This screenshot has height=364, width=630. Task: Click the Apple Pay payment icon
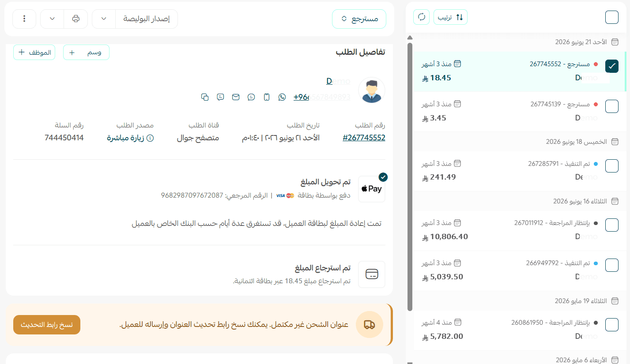point(372,189)
